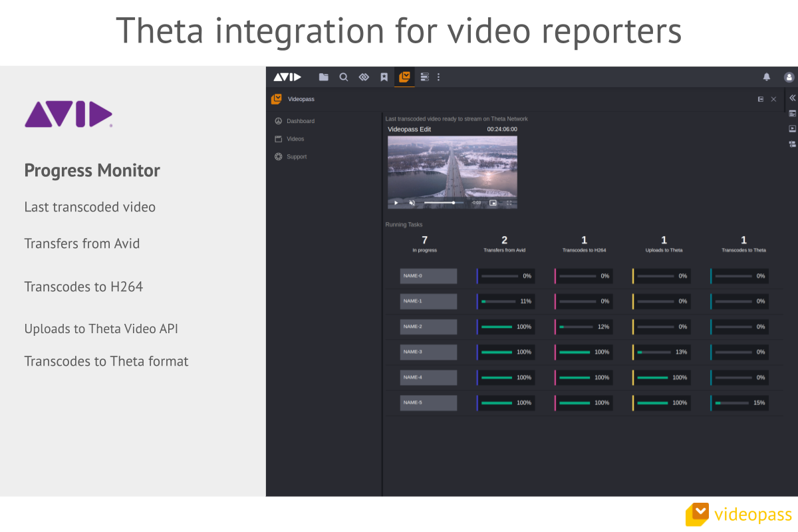This screenshot has width=798, height=532.
Task: Click the Dashboard gauge icon
Action: tap(279, 121)
